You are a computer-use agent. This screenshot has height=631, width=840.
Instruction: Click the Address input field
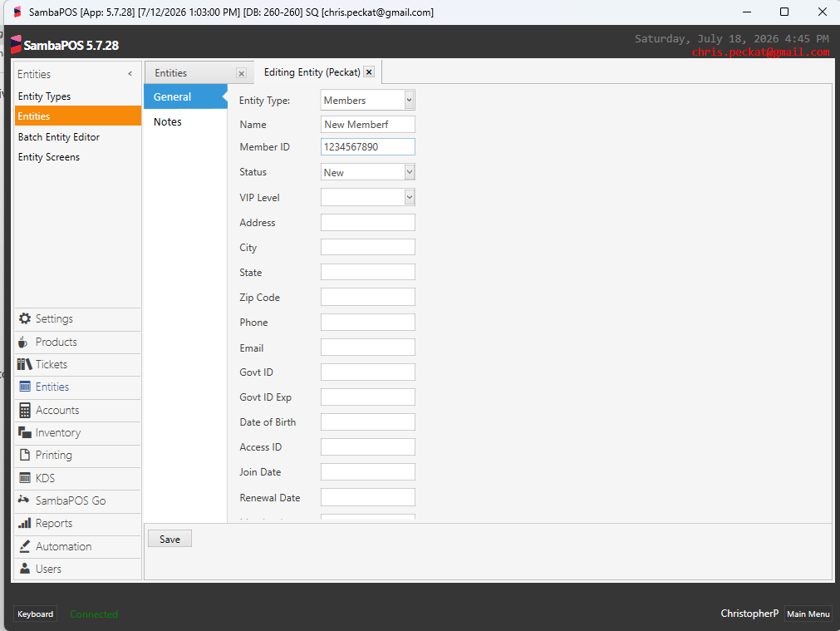click(x=368, y=223)
